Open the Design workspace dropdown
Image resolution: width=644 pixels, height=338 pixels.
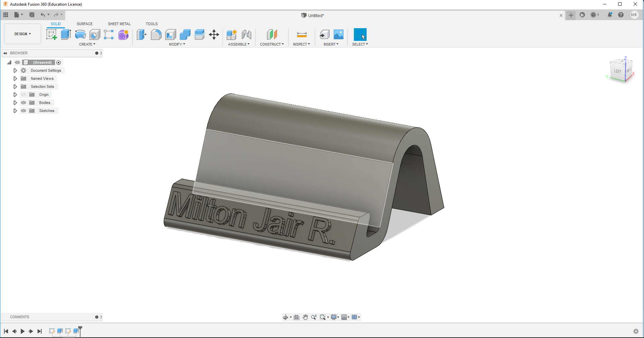click(x=22, y=34)
